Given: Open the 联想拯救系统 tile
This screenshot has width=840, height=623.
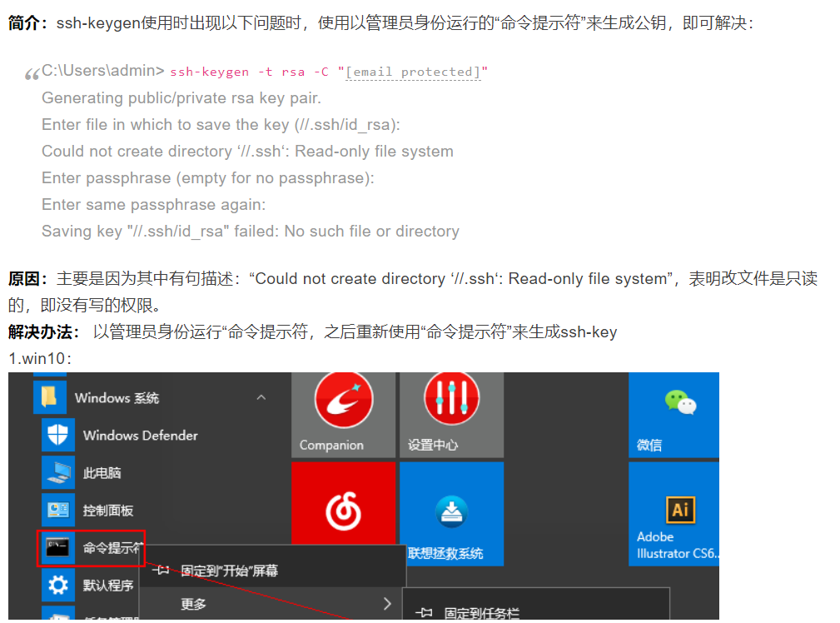Looking at the screenshot, I should 451,514.
